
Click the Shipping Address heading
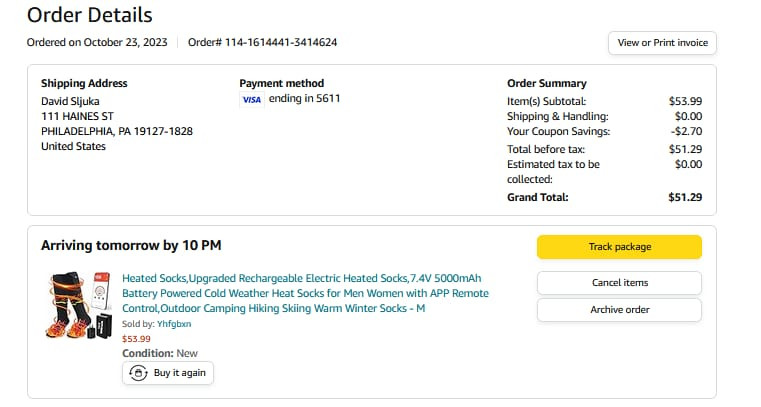(84, 83)
